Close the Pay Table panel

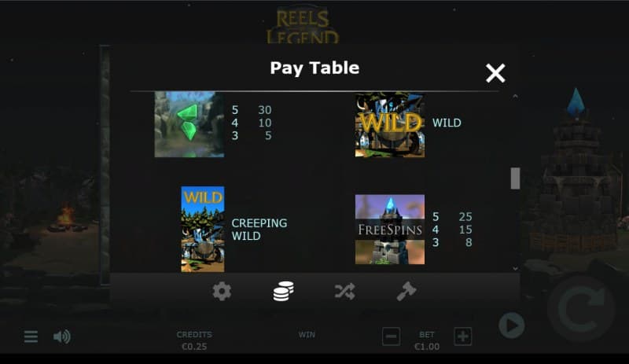pos(495,73)
